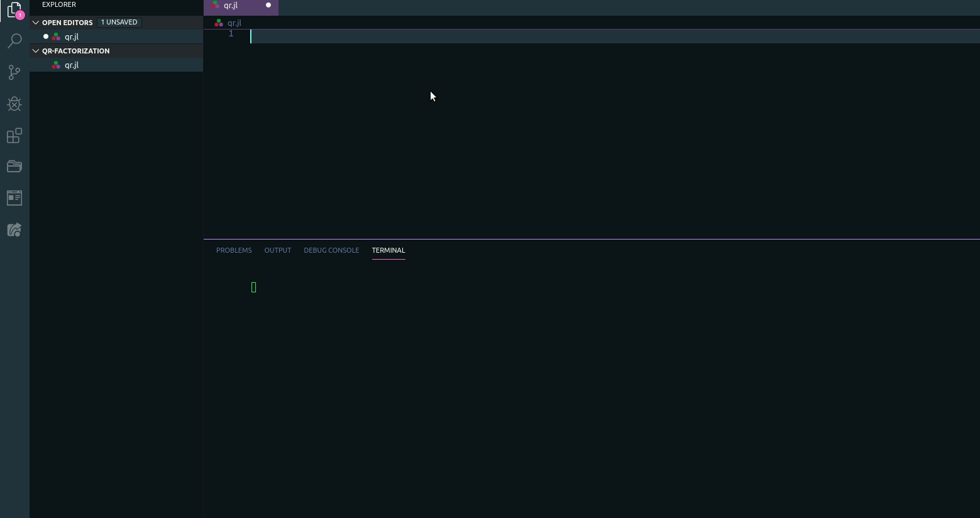
Task: Collapse the OPEN EDITORS section
Action: [x=36, y=22]
